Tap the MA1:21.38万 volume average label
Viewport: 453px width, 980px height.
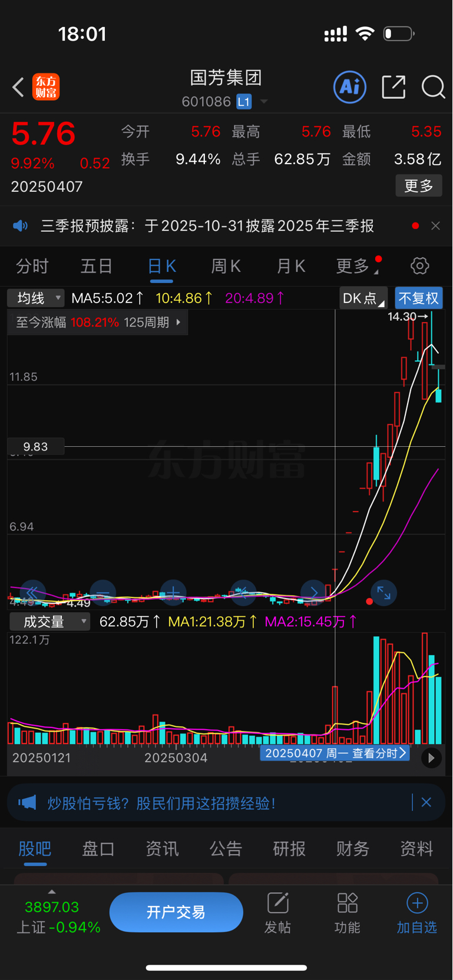(x=212, y=622)
